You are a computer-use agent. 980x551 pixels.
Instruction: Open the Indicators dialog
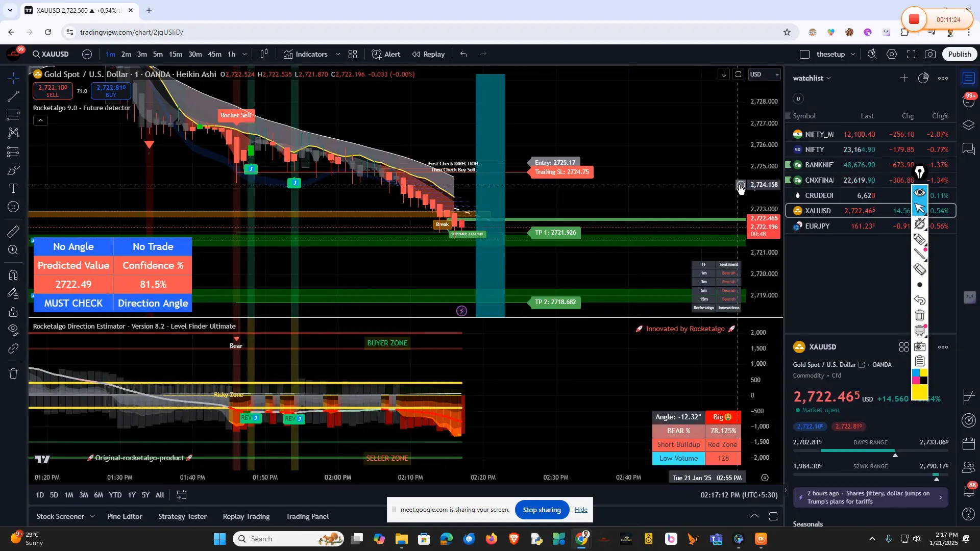point(306,54)
